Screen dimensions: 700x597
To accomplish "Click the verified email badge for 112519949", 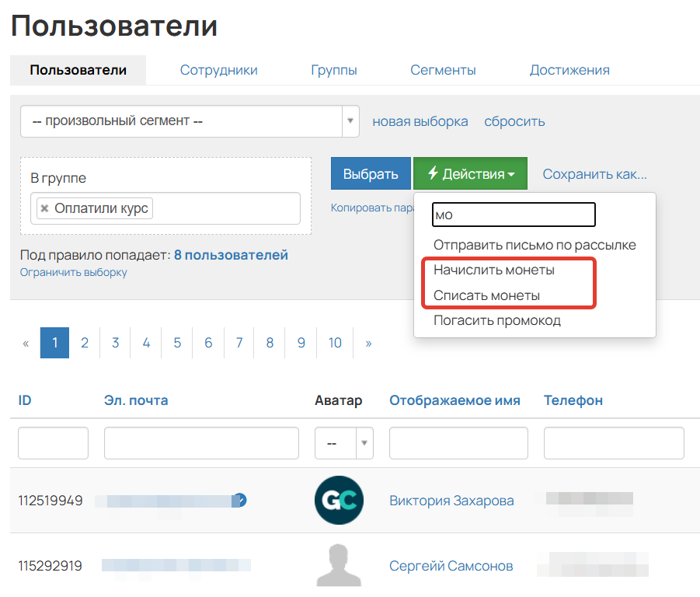I will tap(241, 500).
